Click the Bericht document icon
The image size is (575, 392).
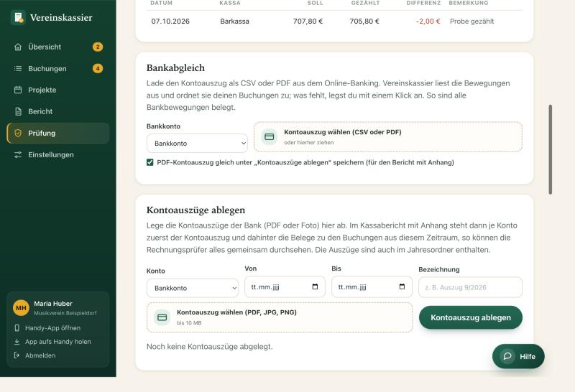point(18,111)
